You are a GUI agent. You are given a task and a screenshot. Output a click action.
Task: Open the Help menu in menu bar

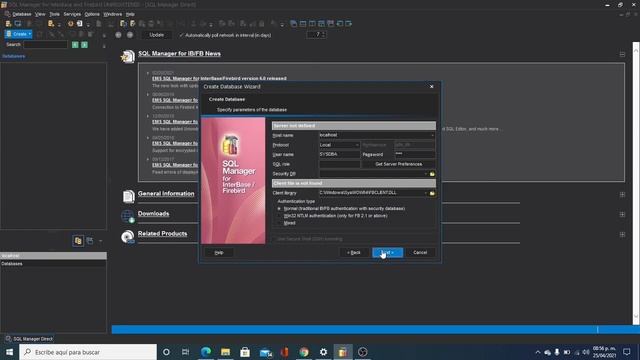pyautogui.click(x=130, y=14)
